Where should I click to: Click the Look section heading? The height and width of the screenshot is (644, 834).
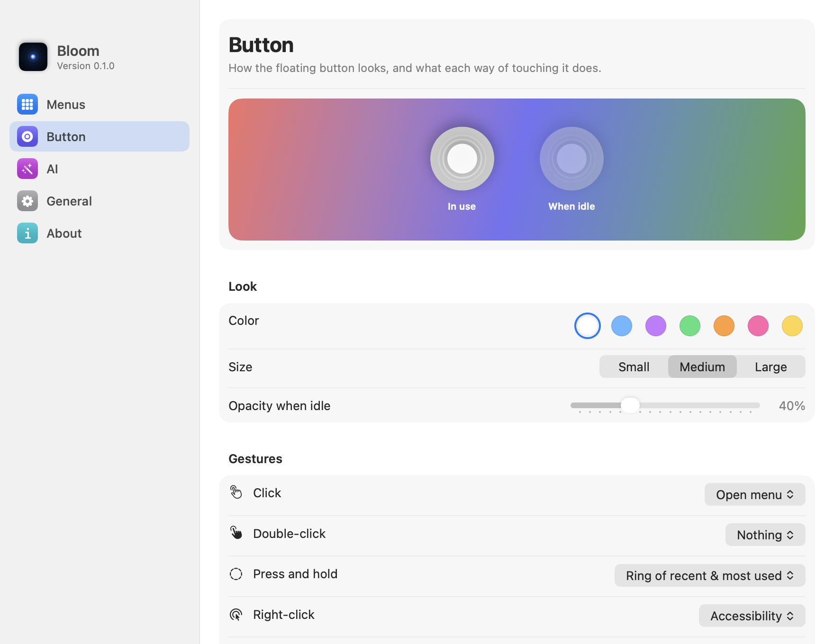243,286
